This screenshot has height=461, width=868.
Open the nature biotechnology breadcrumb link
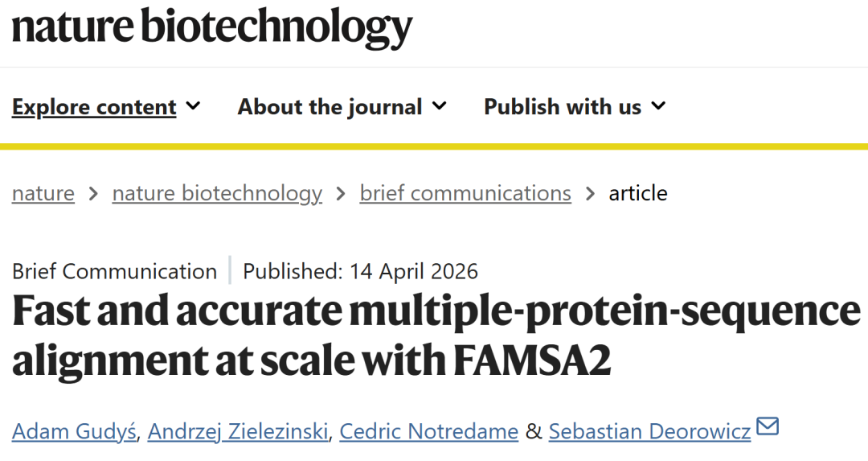[217, 194]
